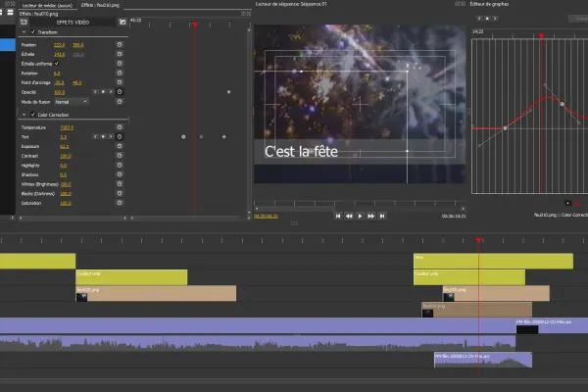Edit Rotation value field
Screen dimensions: 588x392
[57, 73]
